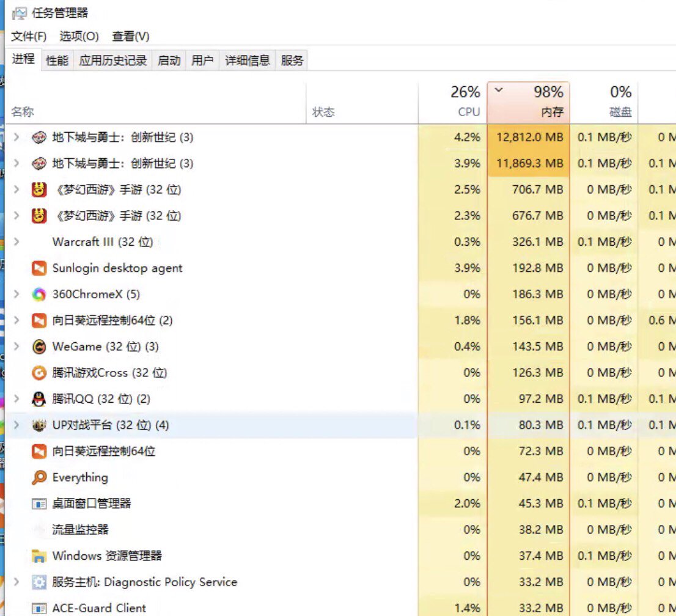Expand the UP对战平台 (32 位) (4) group
This screenshot has width=676, height=616.
click(17, 425)
